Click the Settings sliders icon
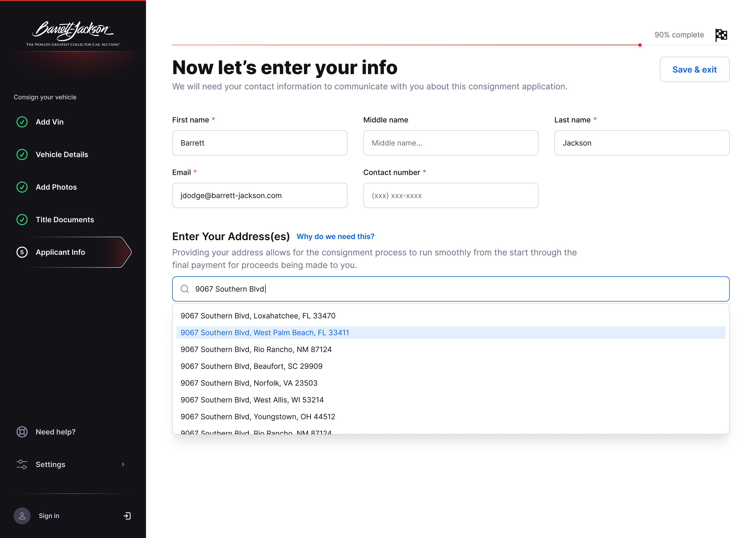Screen dimensions: 756x538 coord(22,464)
